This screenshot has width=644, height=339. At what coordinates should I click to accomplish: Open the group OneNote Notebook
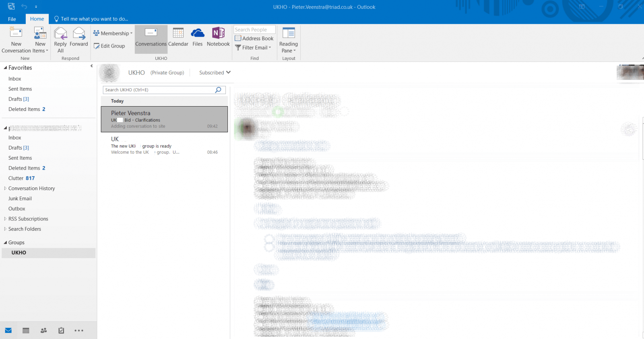(x=218, y=37)
